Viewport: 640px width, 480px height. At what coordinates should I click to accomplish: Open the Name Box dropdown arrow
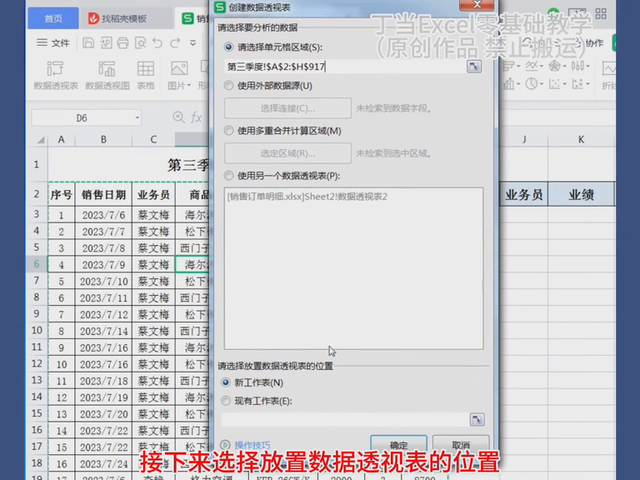[137, 118]
